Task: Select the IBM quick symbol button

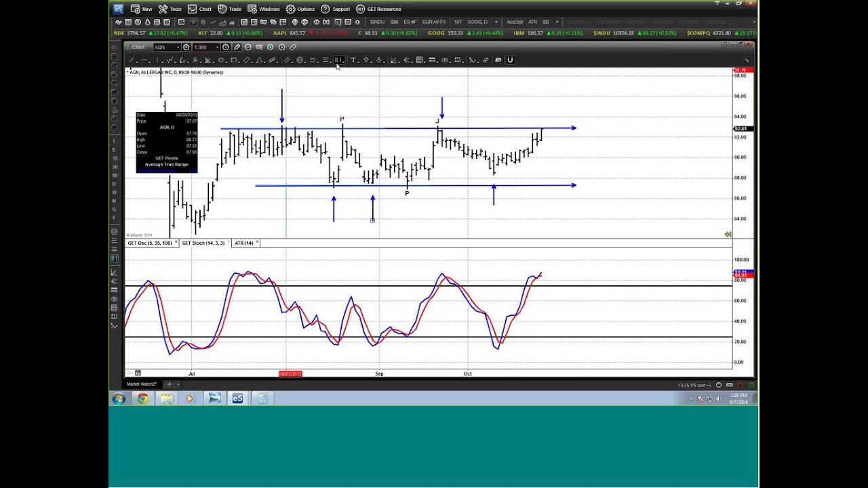Action: (x=394, y=22)
